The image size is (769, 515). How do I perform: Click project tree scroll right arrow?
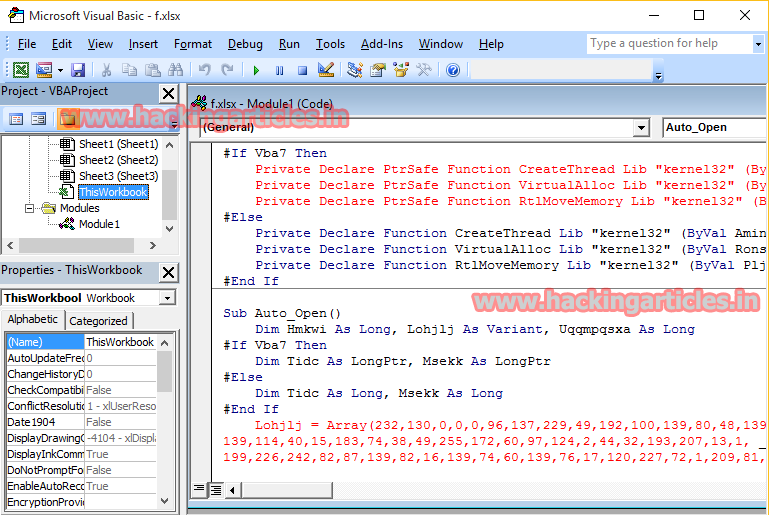point(153,245)
